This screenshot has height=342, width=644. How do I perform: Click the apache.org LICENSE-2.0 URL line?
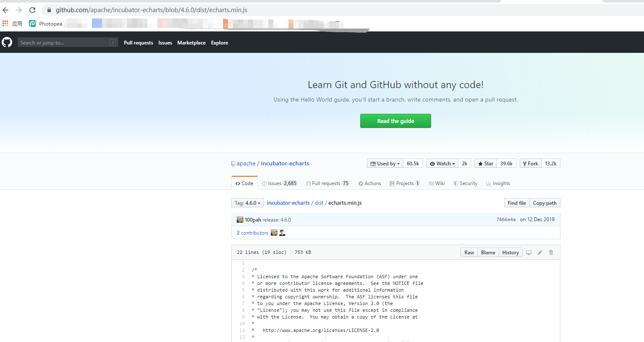click(x=321, y=330)
